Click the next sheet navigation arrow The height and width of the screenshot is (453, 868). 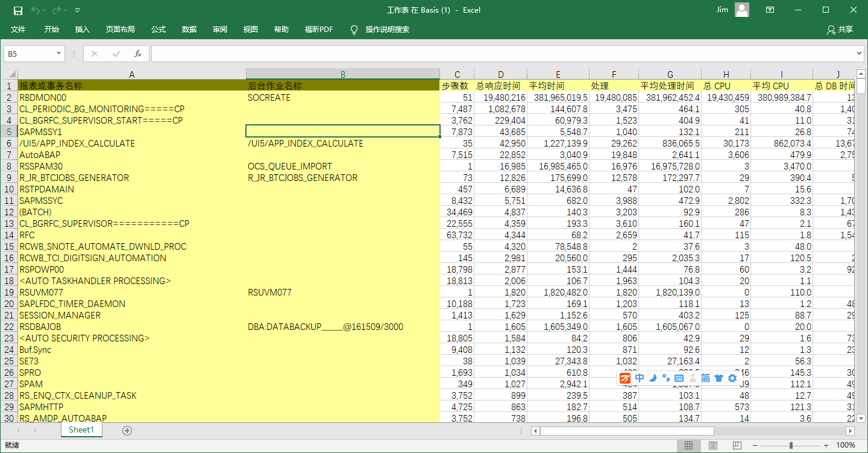36,430
